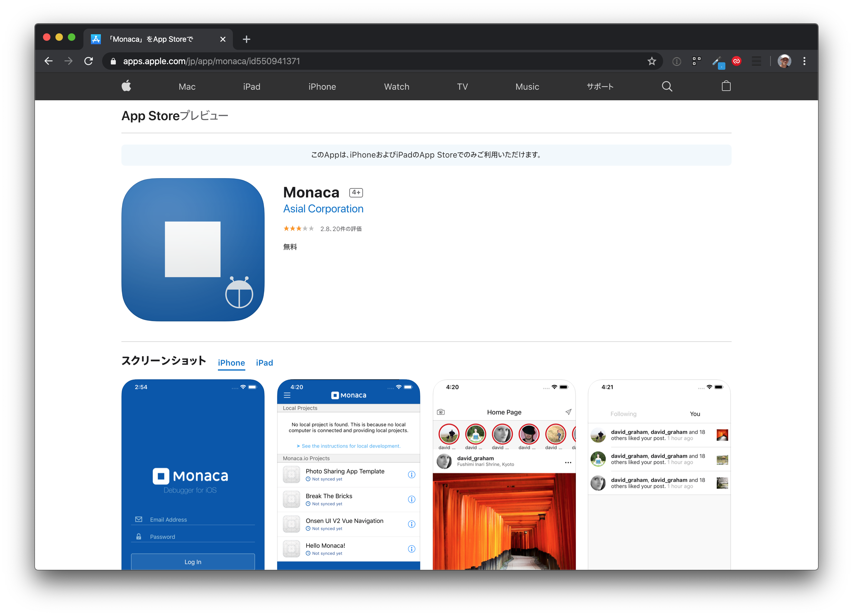Screen dimensions: 853x616
Task: Click the App Store プレビュー heading
Action: coord(175,116)
